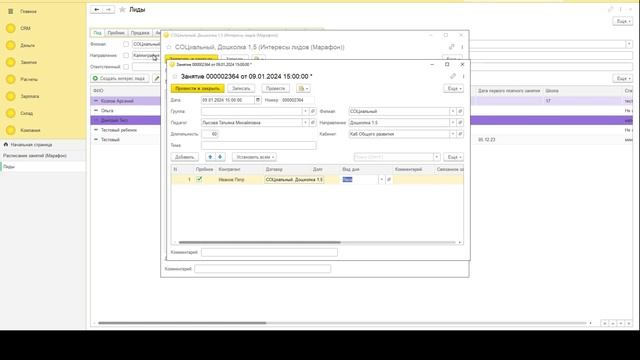Open the Еще menu in Лиды window top right

[622, 21]
